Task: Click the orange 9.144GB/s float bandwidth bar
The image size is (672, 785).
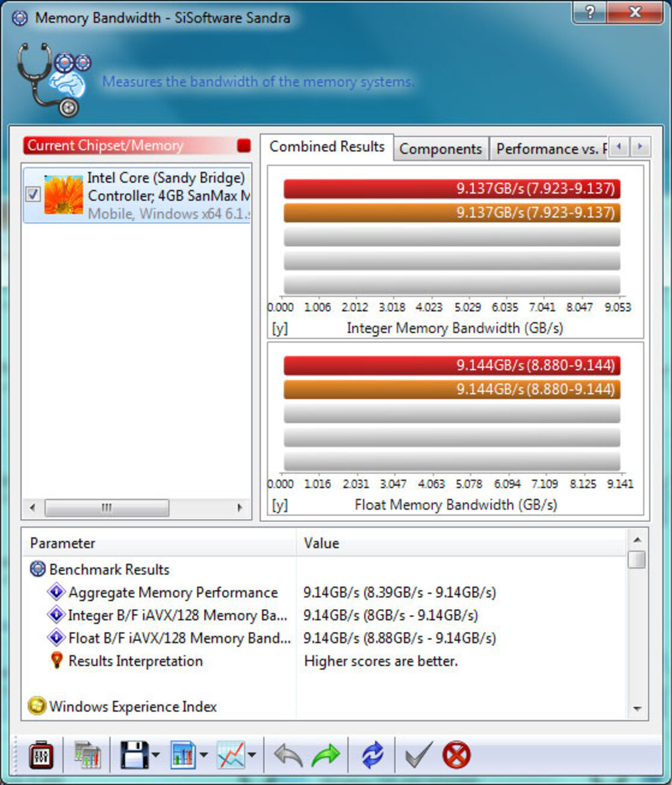Action: [x=452, y=389]
